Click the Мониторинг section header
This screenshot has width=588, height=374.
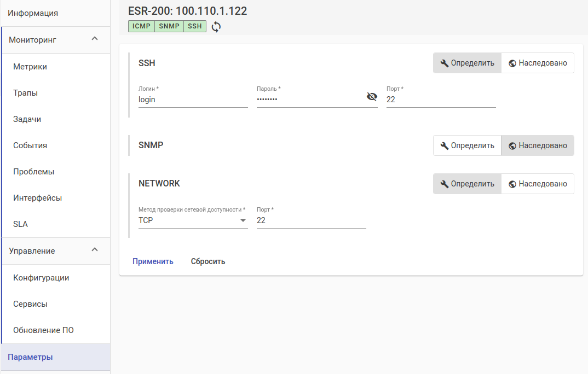coord(56,40)
